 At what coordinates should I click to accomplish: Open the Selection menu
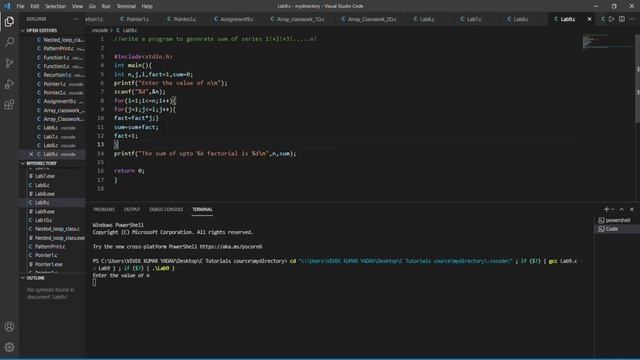pos(56,6)
